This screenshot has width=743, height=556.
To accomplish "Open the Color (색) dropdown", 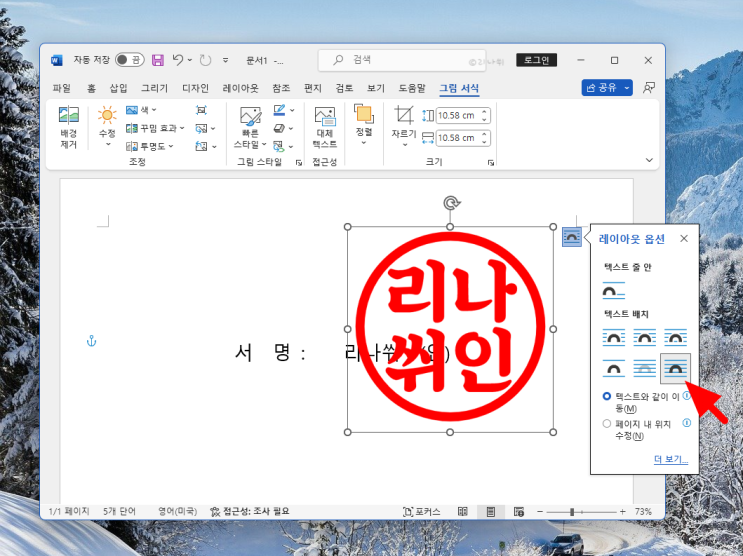I will (141, 110).
